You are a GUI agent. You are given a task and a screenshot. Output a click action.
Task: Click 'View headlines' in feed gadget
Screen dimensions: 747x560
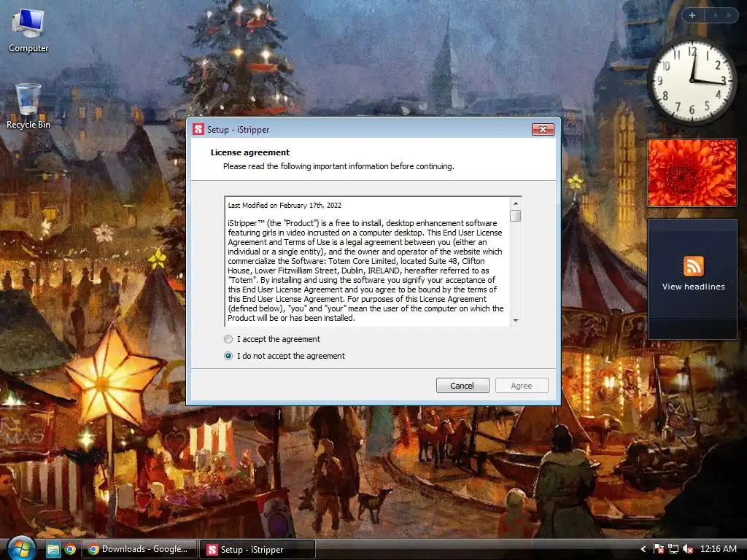[693, 287]
